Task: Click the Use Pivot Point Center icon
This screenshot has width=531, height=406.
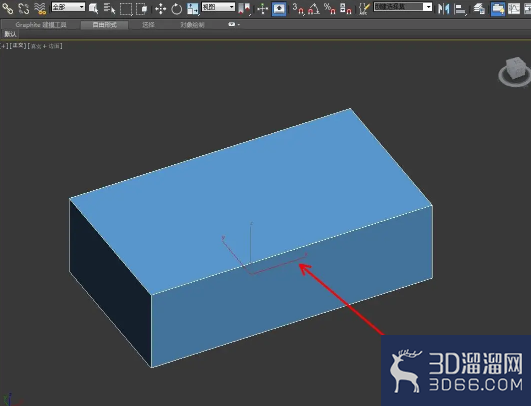Action: coord(245,9)
